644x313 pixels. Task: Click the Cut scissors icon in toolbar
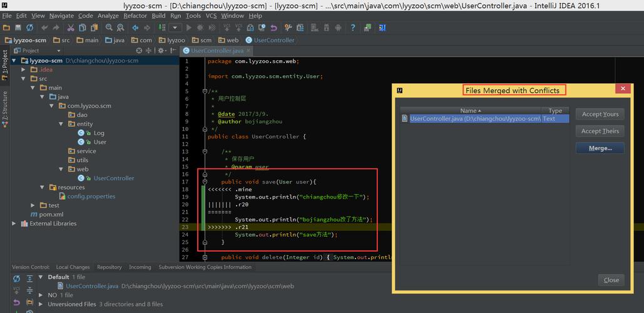pos(71,28)
